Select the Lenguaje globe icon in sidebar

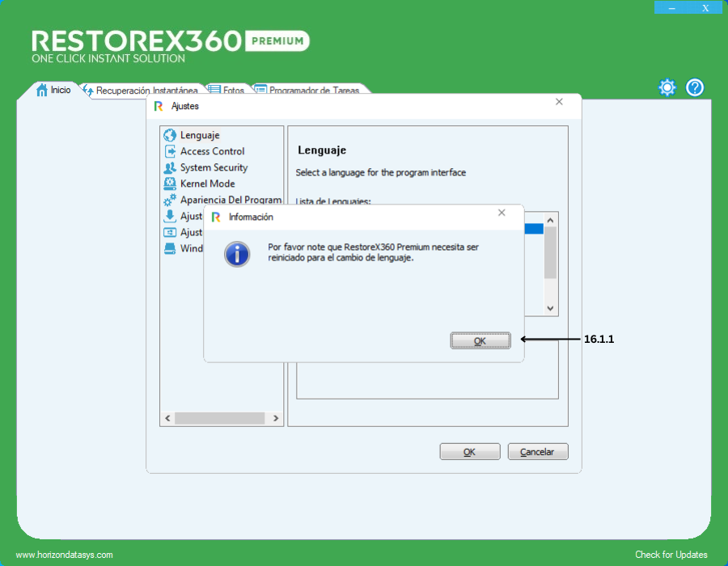click(x=170, y=135)
